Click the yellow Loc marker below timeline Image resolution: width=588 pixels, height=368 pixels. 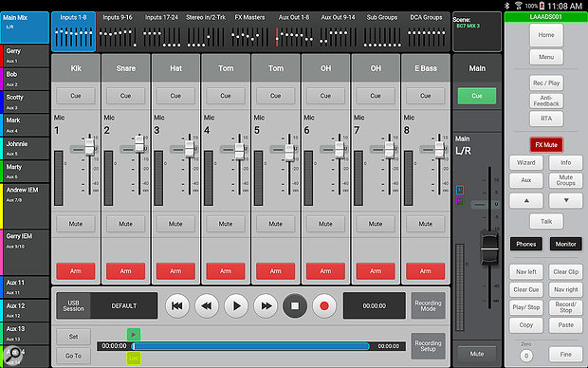pyautogui.click(x=134, y=359)
